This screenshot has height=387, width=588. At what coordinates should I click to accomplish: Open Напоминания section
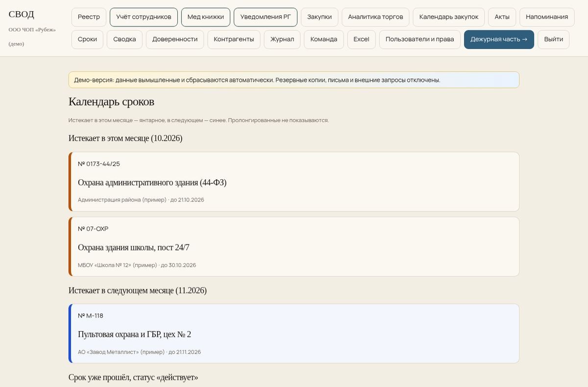tap(547, 17)
